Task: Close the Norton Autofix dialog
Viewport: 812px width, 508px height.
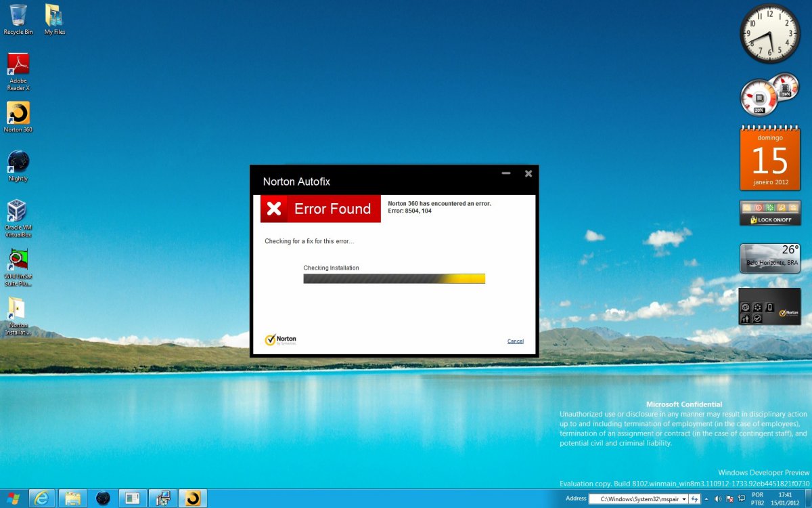Action: click(528, 174)
